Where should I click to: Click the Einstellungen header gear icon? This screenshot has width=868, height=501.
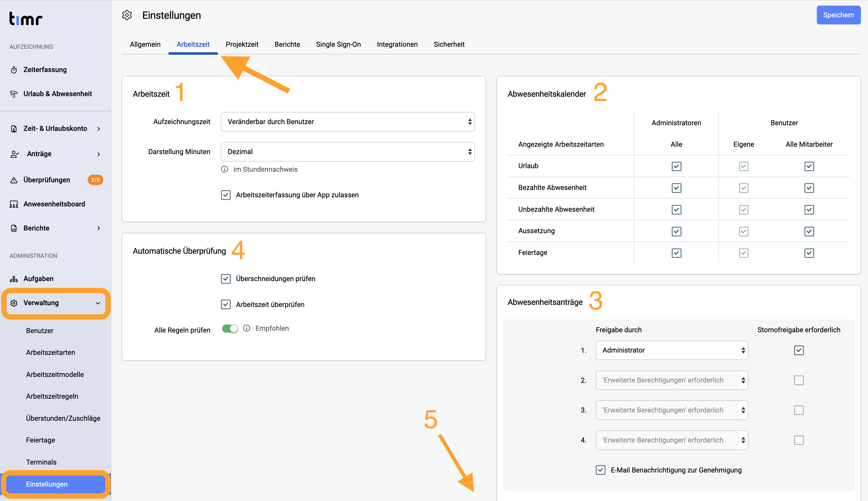pyautogui.click(x=127, y=15)
